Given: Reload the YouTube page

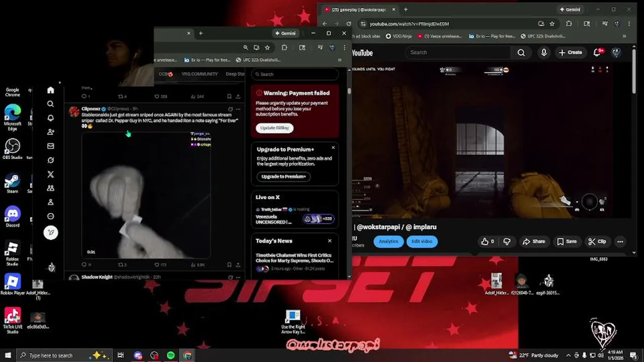Looking at the screenshot, I should pos(348,24).
